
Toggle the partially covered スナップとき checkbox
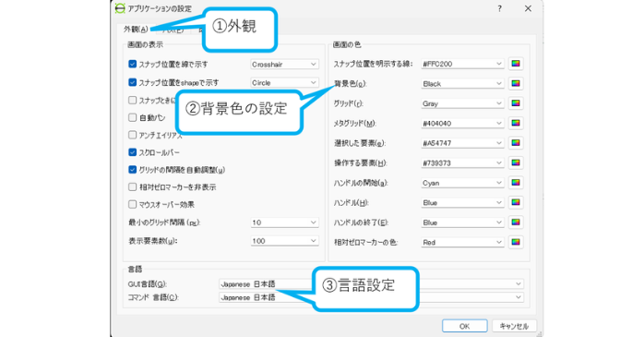click(132, 100)
